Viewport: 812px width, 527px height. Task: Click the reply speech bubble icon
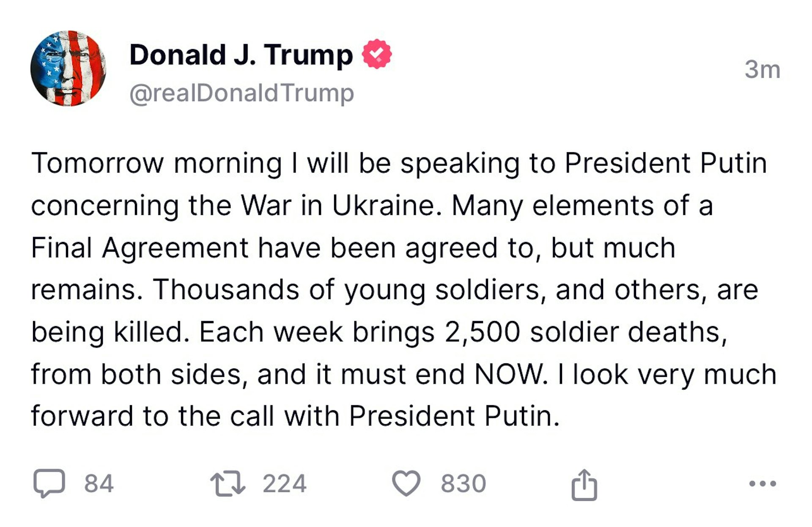point(49,483)
